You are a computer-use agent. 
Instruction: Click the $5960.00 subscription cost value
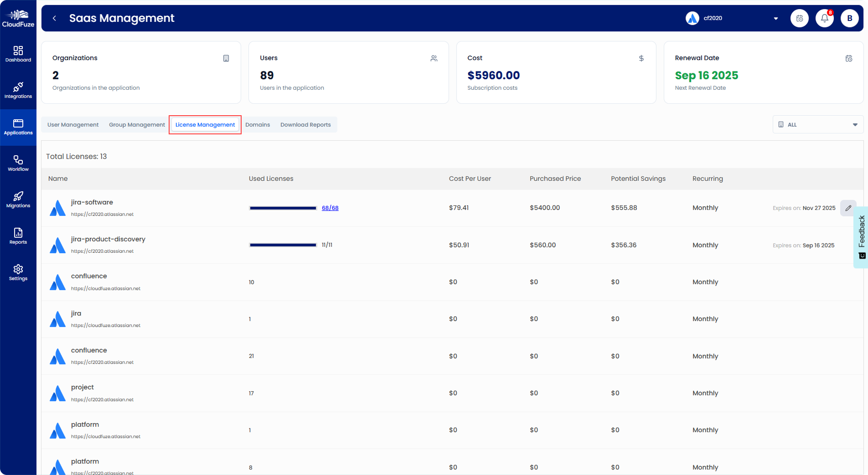click(494, 75)
